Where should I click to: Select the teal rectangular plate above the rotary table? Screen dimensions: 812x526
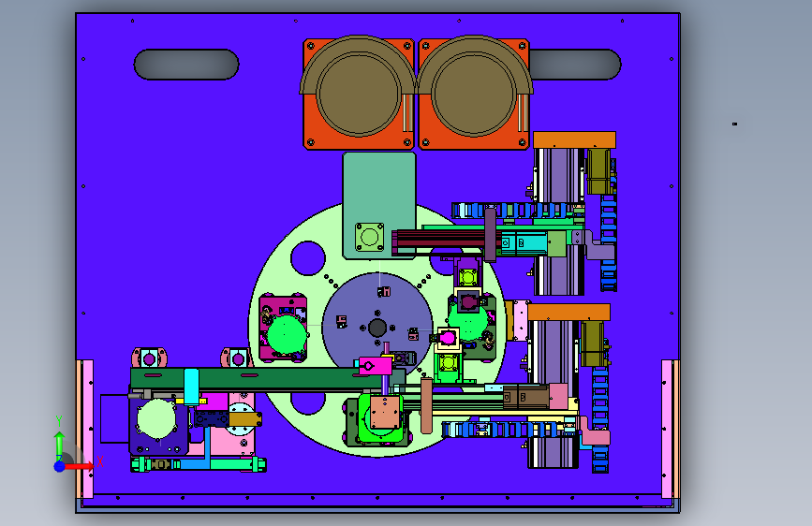pos(379,204)
